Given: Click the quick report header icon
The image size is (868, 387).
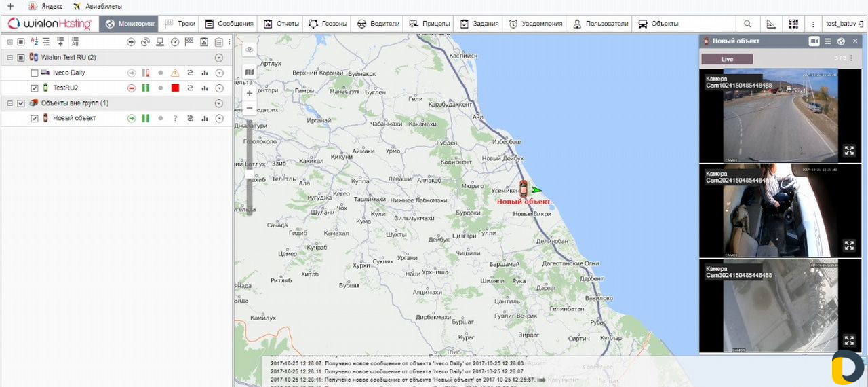Looking at the screenshot, I should pos(204,42).
